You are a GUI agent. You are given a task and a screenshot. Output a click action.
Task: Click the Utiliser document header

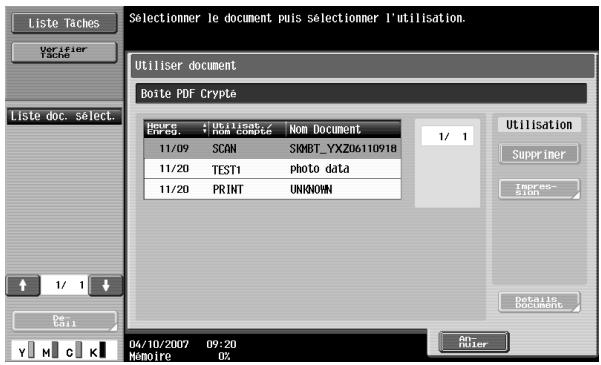(x=363, y=66)
